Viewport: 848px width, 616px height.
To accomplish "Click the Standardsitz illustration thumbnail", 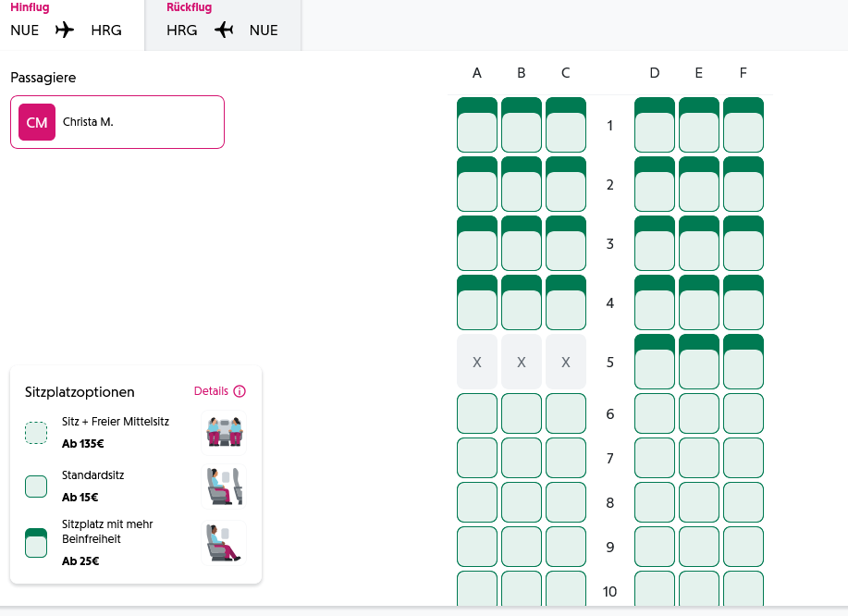I will pyautogui.click(x=223, y=486).
